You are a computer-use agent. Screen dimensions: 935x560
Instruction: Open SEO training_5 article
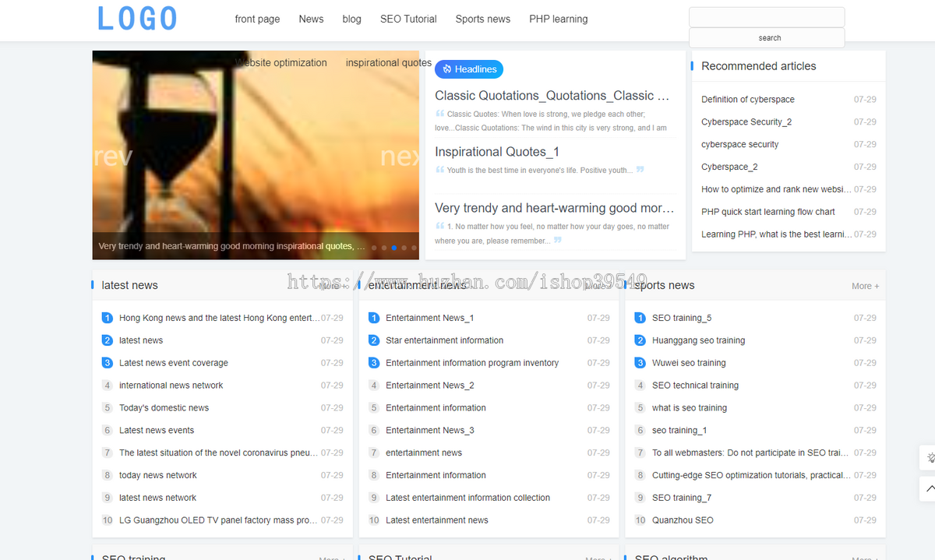pyautogui.click(x=682, y=318)
